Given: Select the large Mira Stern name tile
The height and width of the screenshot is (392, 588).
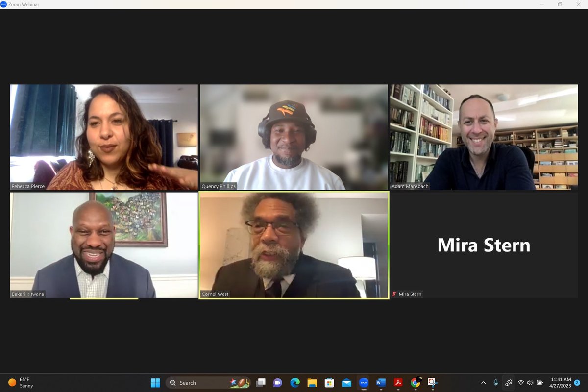Looking at the screenshot, I should tap(484, 245).
